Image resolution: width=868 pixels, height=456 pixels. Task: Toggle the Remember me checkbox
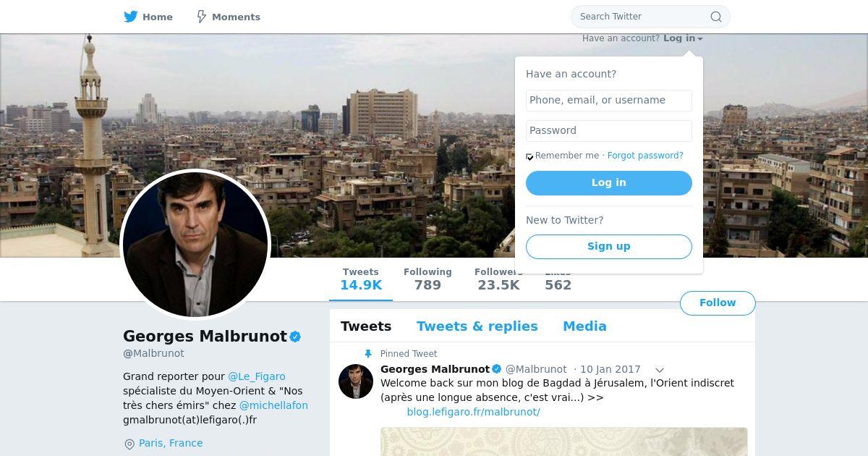point(529,156)
